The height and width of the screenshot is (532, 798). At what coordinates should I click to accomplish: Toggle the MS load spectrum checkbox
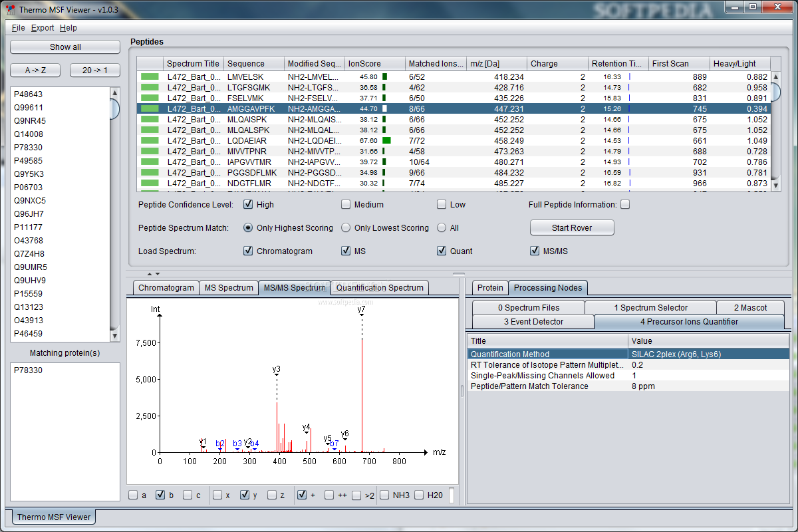pos(346,251)
